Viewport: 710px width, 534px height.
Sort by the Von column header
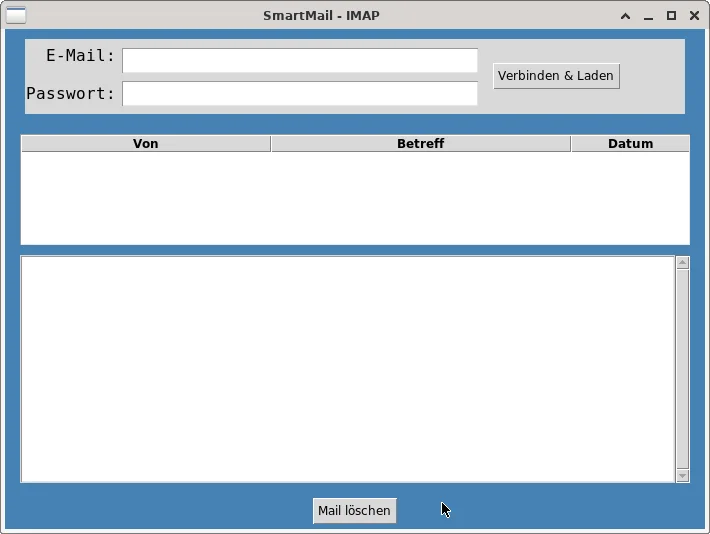[146, 144]
